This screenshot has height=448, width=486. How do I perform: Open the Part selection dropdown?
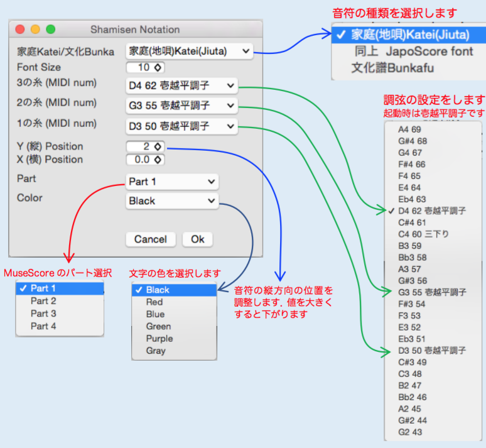tap(172, 182)
